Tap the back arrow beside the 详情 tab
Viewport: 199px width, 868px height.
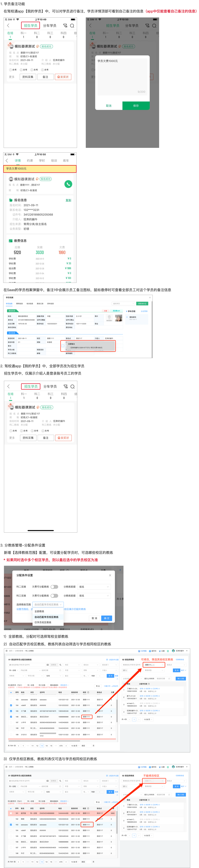7,160
